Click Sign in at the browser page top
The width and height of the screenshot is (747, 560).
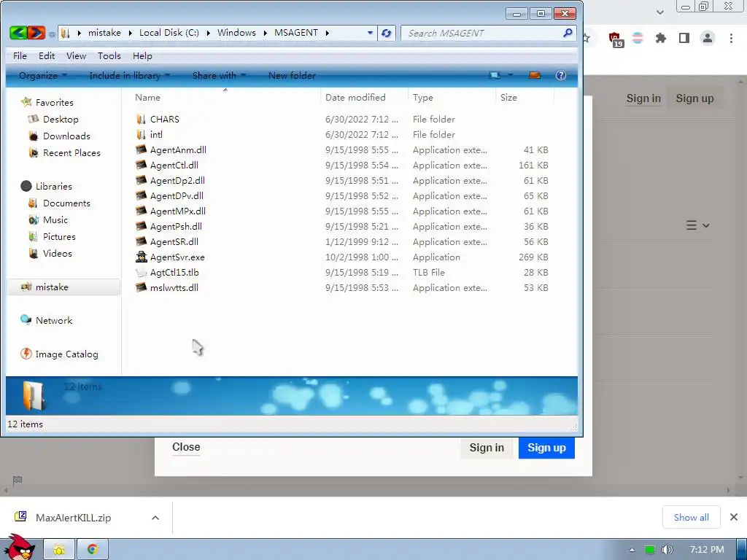click(643, 98)
